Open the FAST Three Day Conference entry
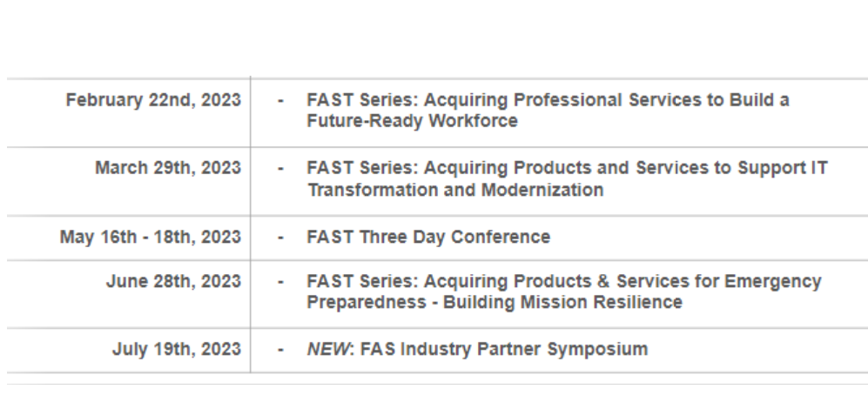Screen dimensions: 868x416 tap(428, 237)
